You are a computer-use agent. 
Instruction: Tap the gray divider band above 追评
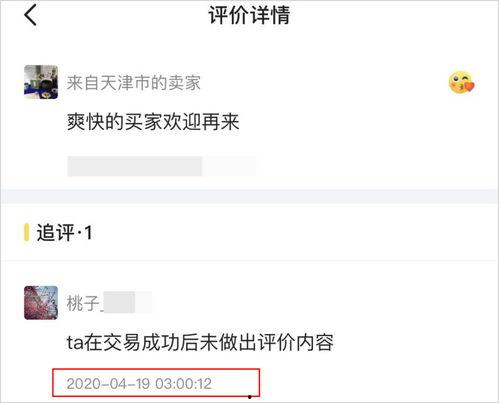(x=249, y=196)
